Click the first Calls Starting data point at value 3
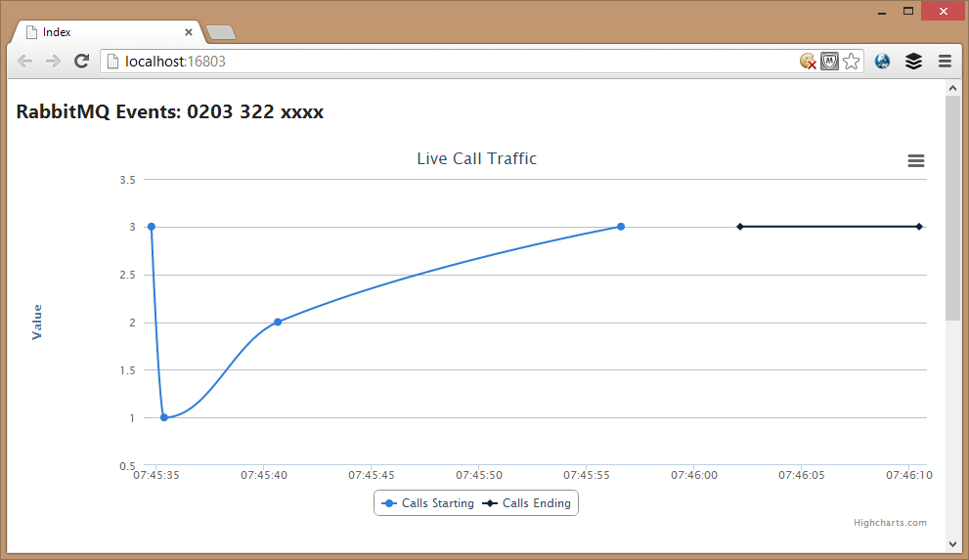 pyautogui.click(x=152, y=227)
